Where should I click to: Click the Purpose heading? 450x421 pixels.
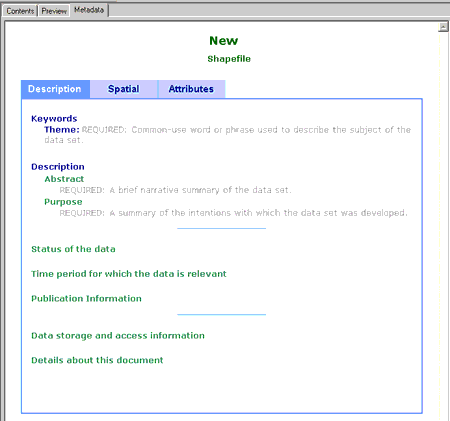point(63,202)
